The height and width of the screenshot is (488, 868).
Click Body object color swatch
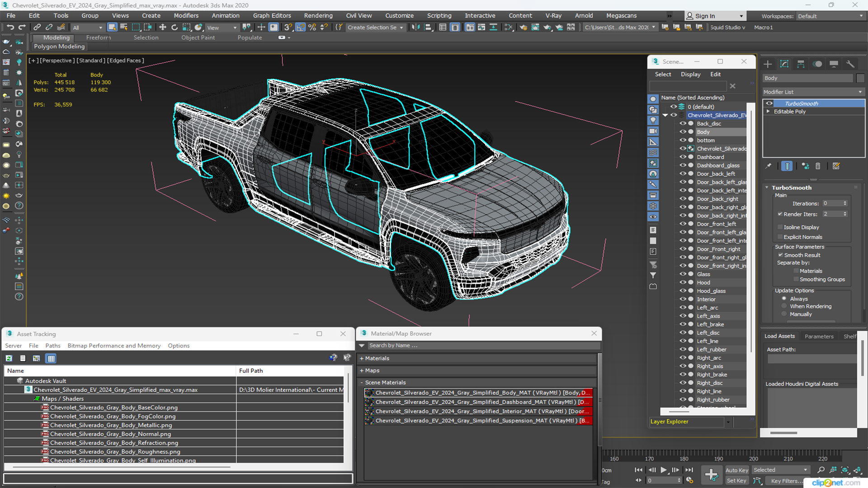click(x=860, y=78)
